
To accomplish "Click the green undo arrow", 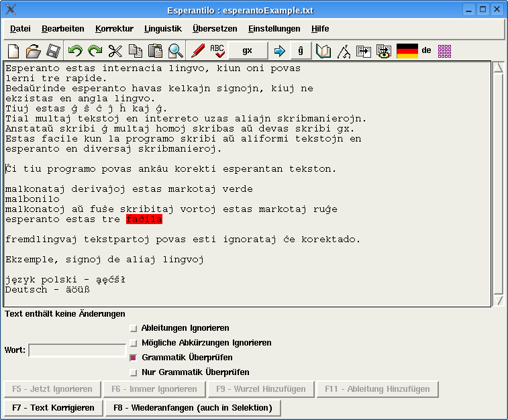I will [x=74, y=51].
